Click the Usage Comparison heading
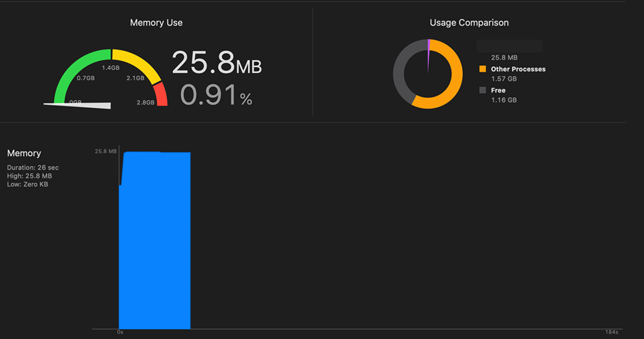The image size is (644, 339). pos(469,23)
